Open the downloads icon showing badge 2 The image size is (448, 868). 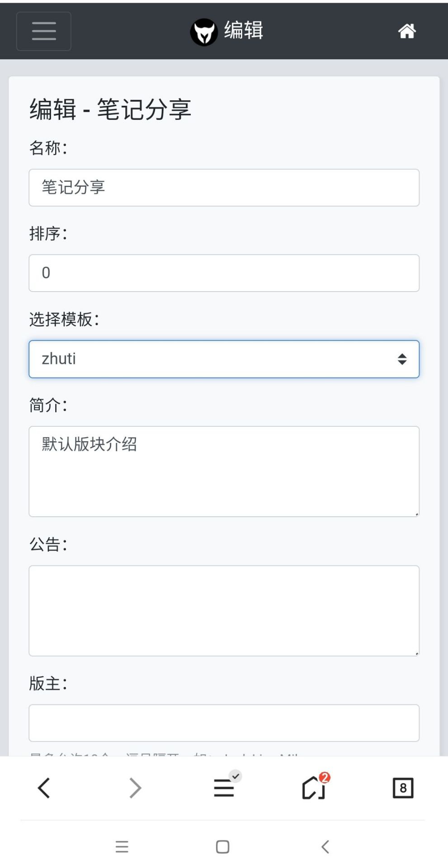tap(312, 788)
